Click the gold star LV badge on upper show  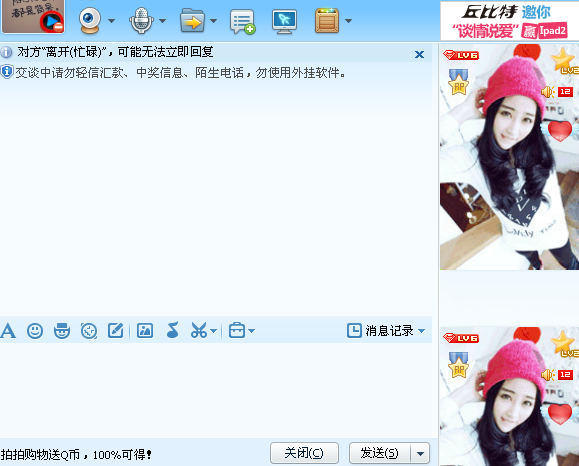(564, 61)
